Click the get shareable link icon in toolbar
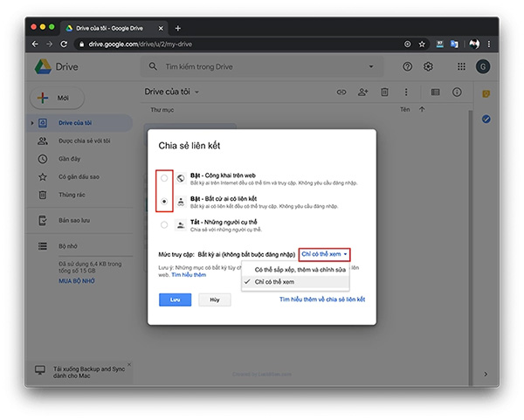This screenshot has height=420, width=524. tap(341, 92)
